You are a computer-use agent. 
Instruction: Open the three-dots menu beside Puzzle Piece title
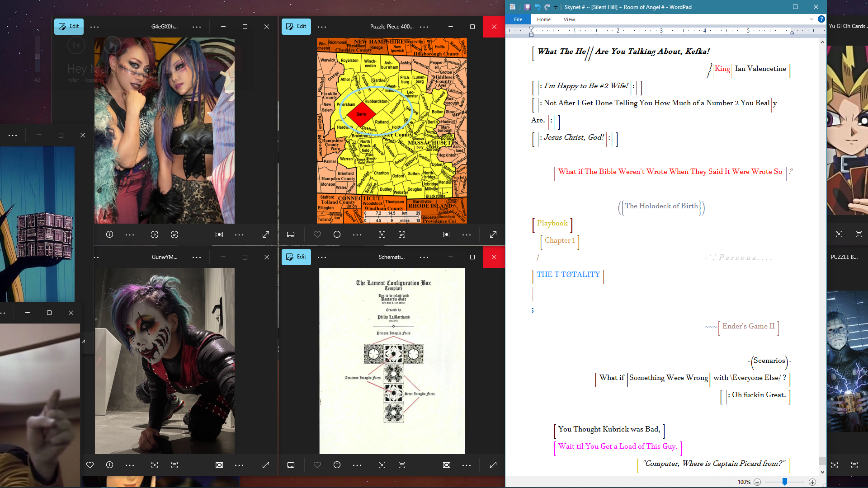[x=424, y=27]
